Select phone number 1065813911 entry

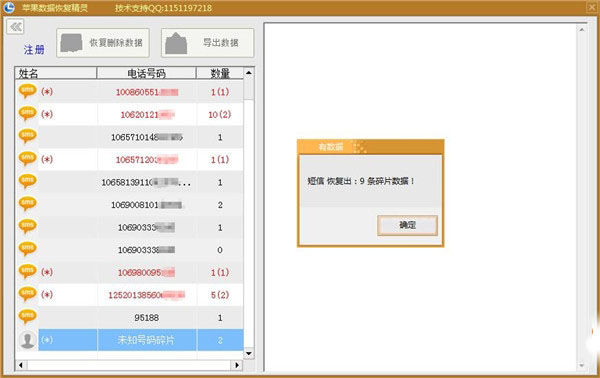[x=146, y=182]
